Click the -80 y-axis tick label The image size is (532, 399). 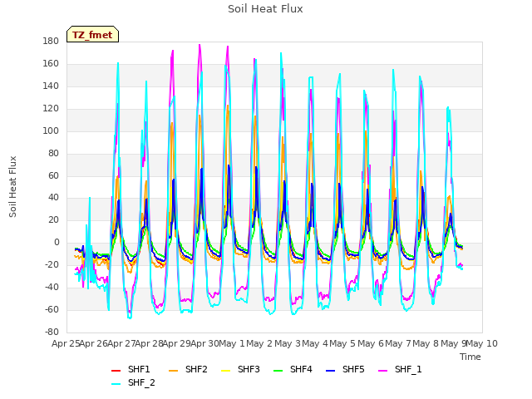click(x=52, y=332)
